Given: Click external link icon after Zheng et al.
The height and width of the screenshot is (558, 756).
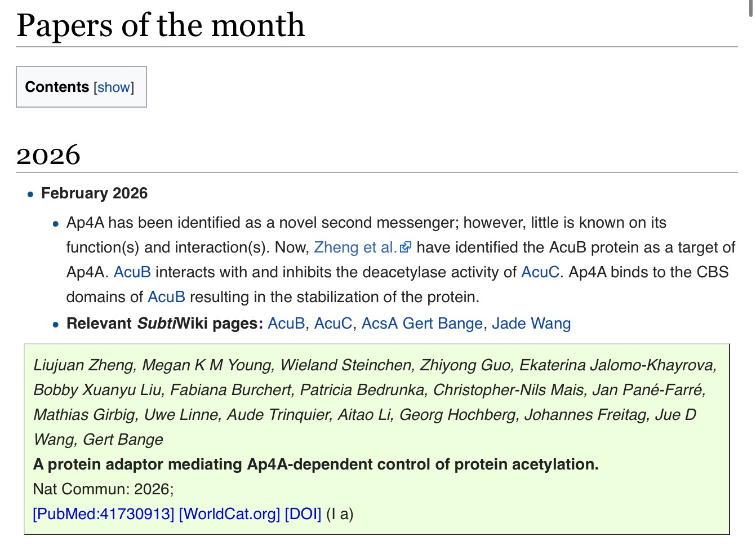Looking at the screenshot, I should pos(406,247).
